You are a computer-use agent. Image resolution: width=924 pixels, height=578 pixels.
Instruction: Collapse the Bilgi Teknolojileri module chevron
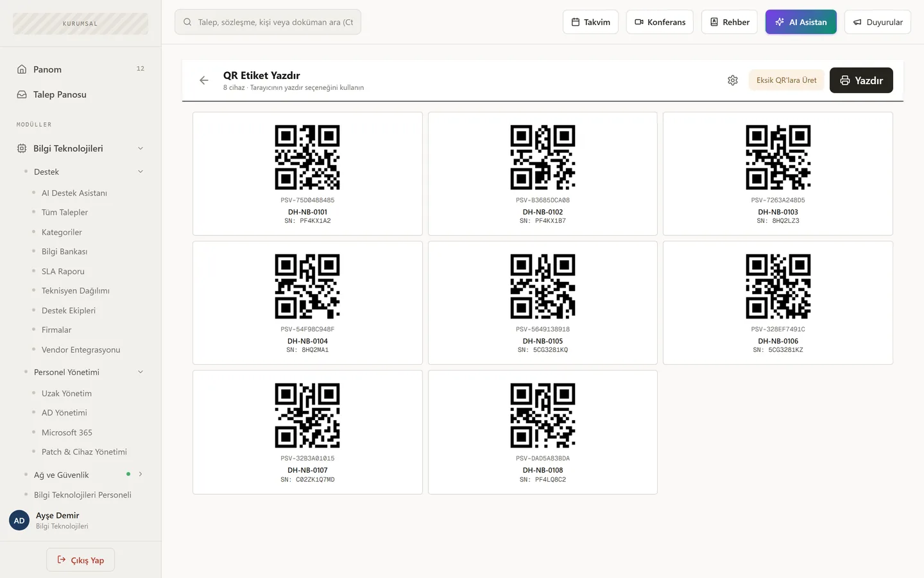[x=141, y=148]
